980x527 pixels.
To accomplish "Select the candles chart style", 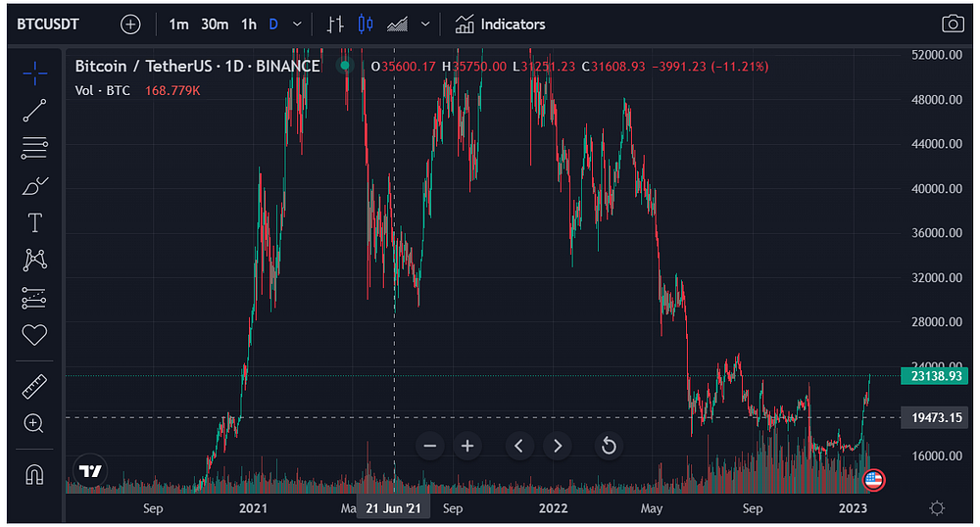I will (366, 24).
